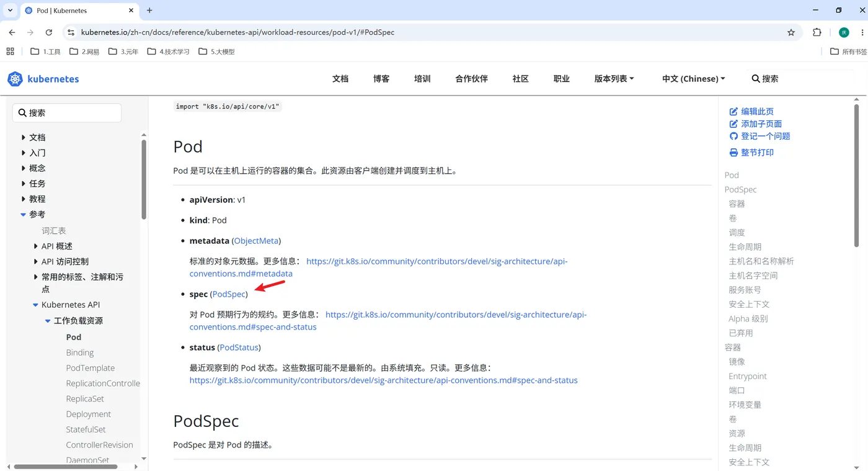Open the 职业 navigation menu item
This screenshot has height=471, width=868.
[x=561, y=79]
